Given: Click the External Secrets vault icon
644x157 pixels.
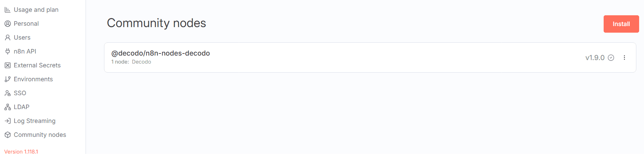Looking at the screenshot, I should click(x=7, y=65).
